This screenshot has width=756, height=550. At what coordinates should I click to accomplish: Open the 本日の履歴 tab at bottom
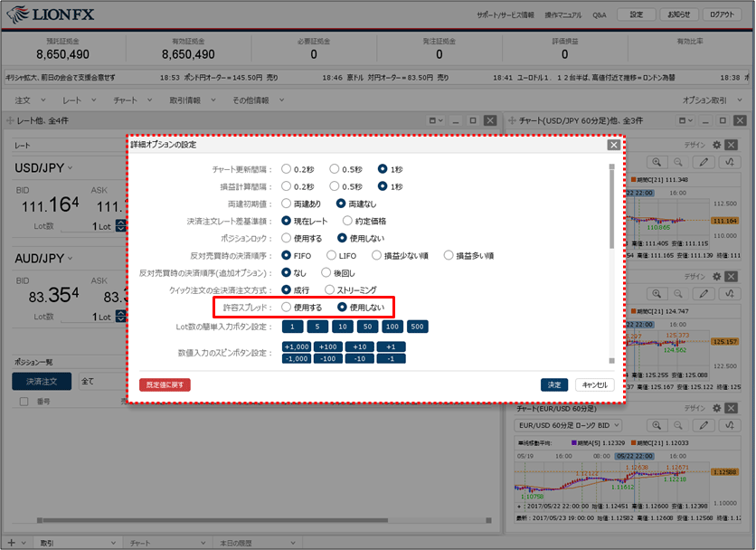258,543
